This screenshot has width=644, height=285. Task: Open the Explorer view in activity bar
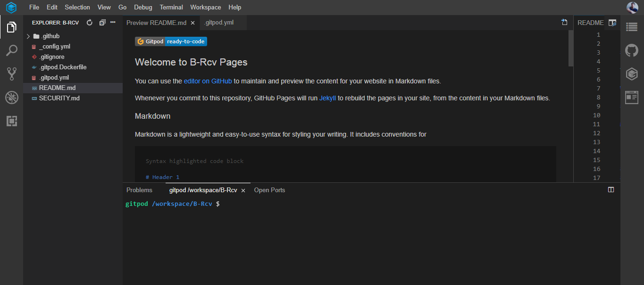pos(11,27)
